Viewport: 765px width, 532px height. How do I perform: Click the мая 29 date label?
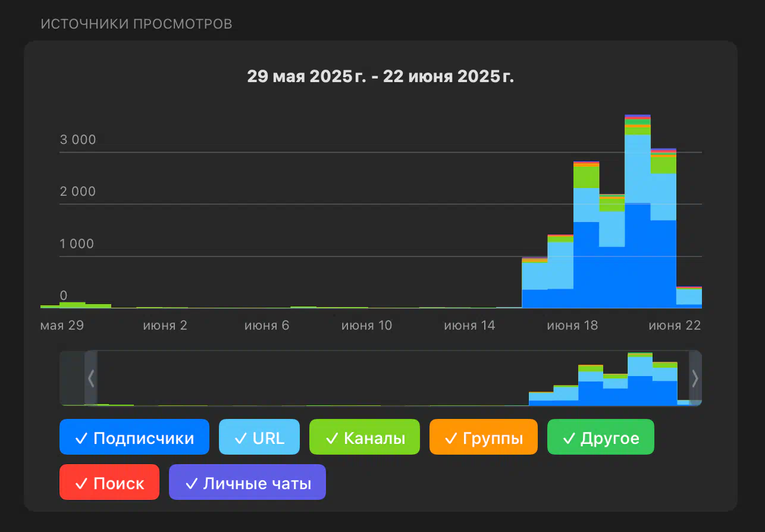(x=62, y=326)
